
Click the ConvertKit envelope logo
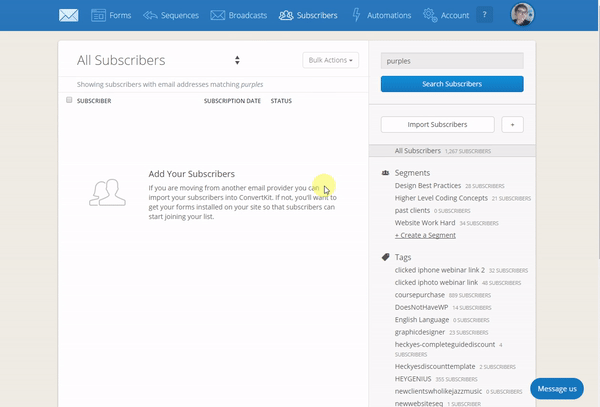coord(68,15)
